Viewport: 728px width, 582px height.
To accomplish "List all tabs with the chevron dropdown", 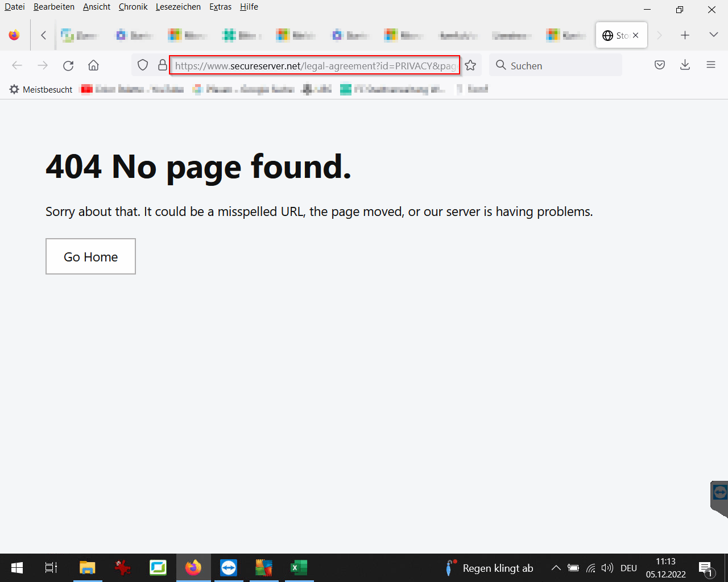I will (714, 35).
